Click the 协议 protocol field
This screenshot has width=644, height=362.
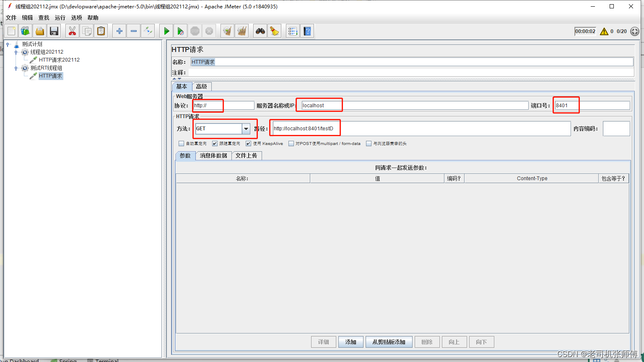223,106
